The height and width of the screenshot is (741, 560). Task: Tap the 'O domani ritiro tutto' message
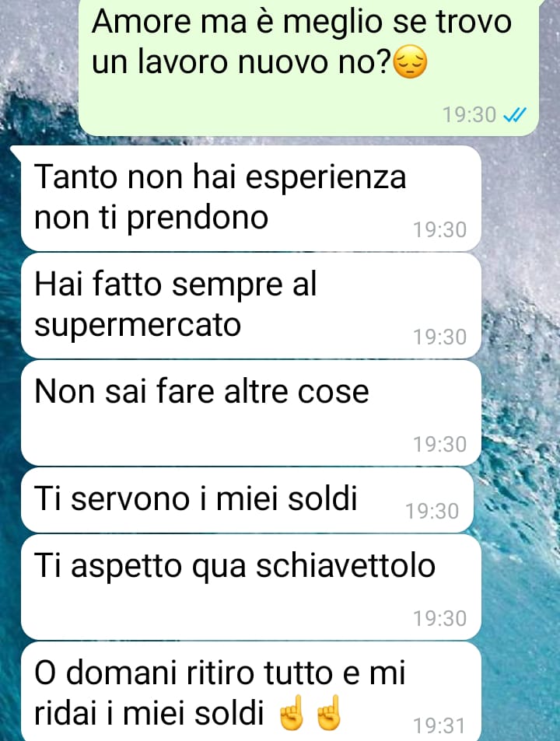pos(251,691)
